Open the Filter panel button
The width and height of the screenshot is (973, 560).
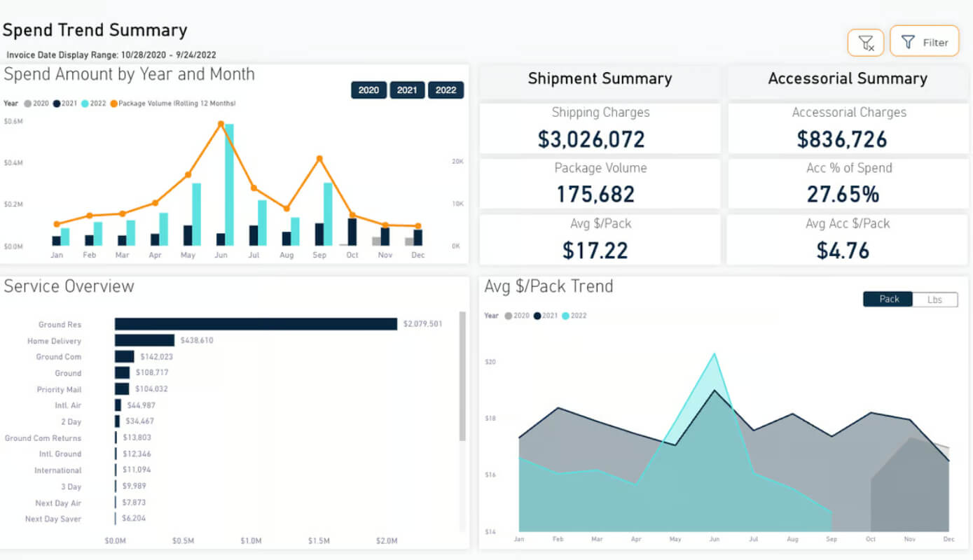tap(924, 42)
